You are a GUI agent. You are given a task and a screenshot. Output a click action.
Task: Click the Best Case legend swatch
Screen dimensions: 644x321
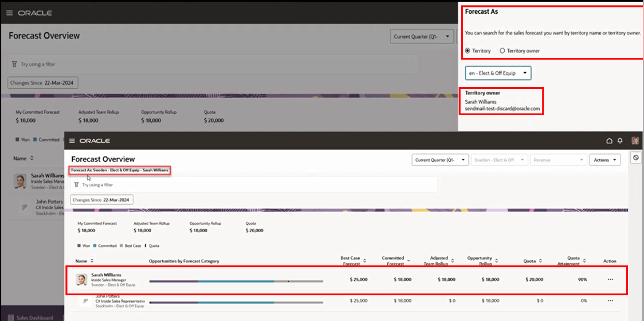[121, 246]
